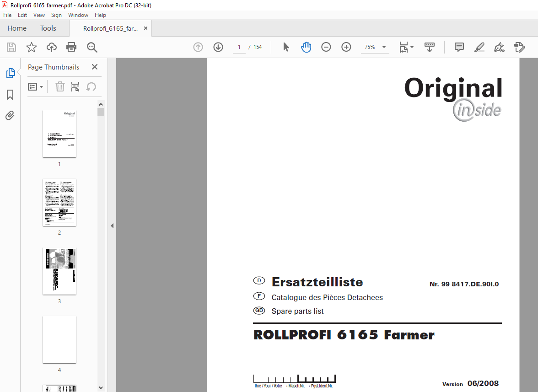Click the upload to cloud icon

tap(51, 47)
